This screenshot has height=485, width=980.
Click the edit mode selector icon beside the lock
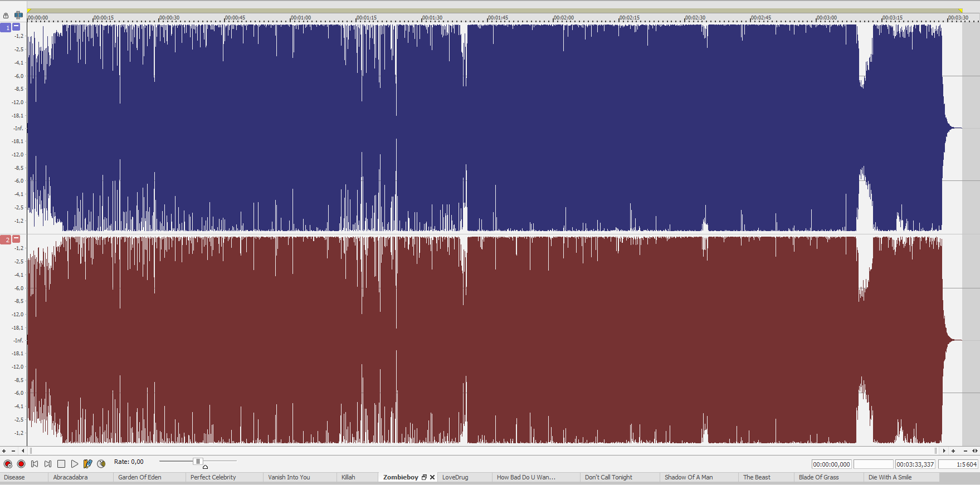pyautogui.click(x=18, y=15)
